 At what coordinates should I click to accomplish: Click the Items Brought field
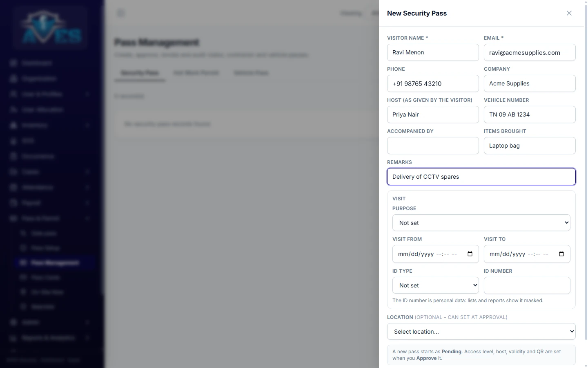pos(530,146)
